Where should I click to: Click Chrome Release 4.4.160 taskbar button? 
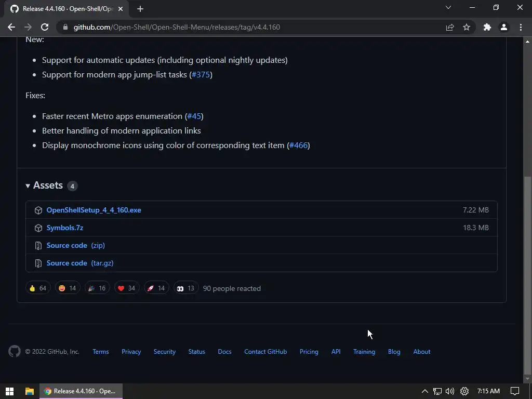click(x=81, y=391)
